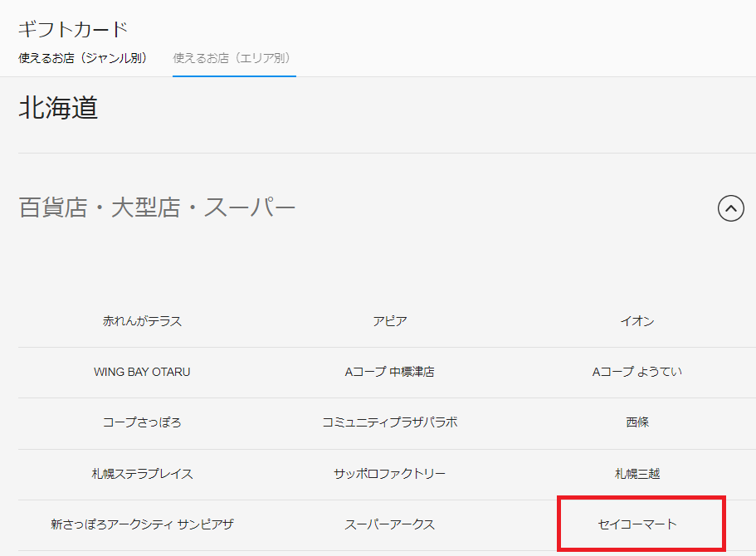Click the highlighted セイコーマート link

637,524
